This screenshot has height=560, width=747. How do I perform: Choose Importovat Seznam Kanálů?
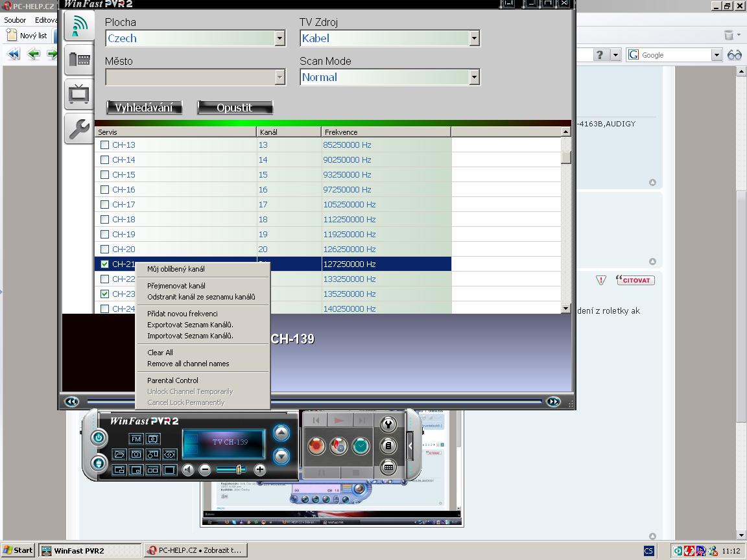(x=190, y=336)
